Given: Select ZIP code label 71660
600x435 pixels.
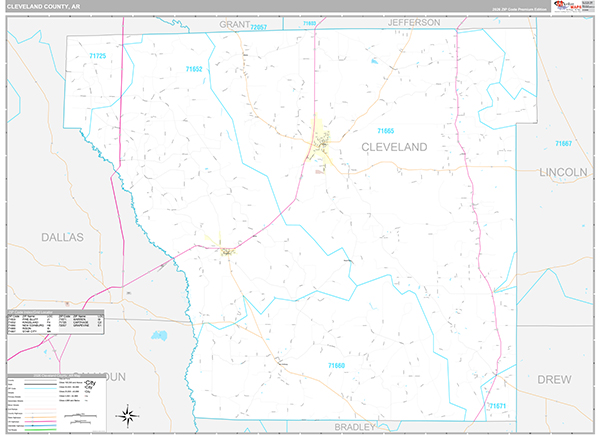Looking at the screenshot, I should click(x=336, y=366).
